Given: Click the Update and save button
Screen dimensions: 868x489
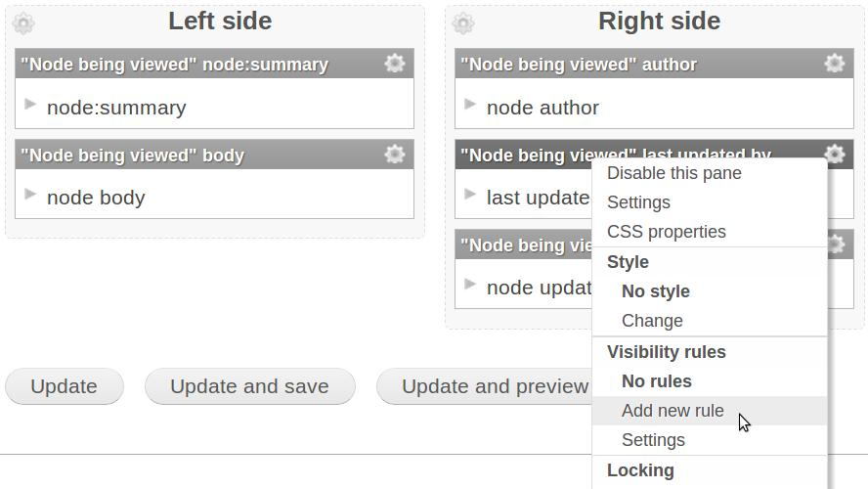Looking at the screenshot, I should point(249,386).
